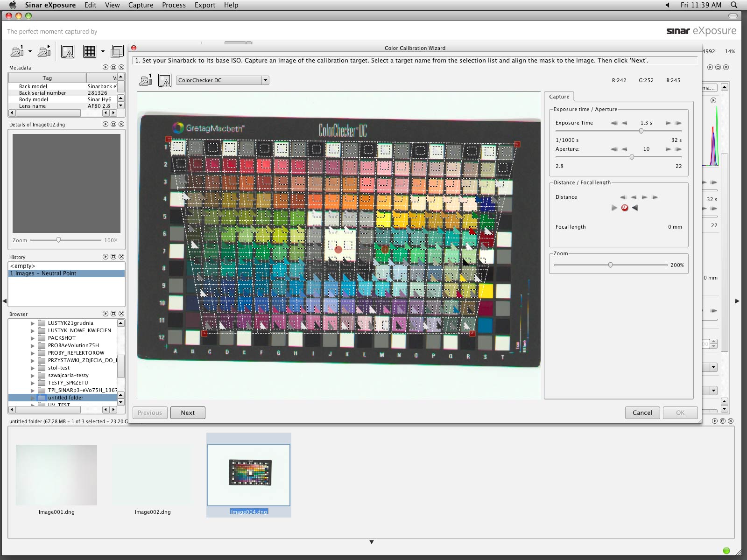
Task: Adjust the Aperture slider
Action: click(x=632, y=157)
